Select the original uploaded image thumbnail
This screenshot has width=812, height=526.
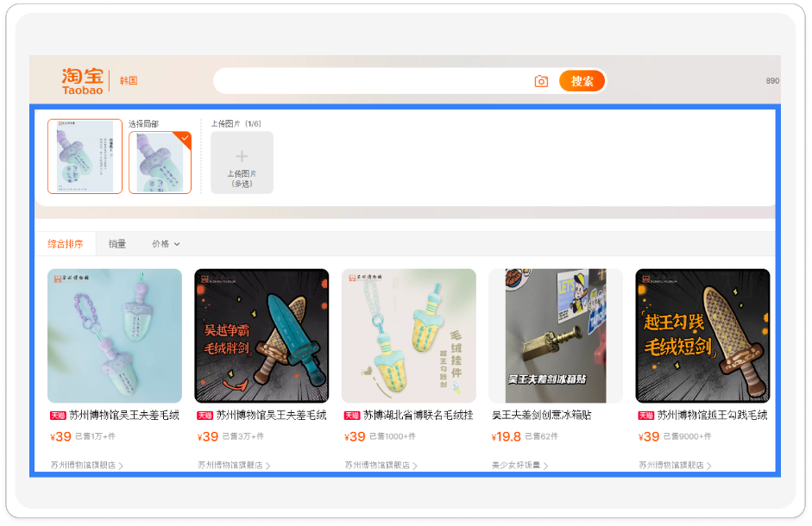[85, 156]
